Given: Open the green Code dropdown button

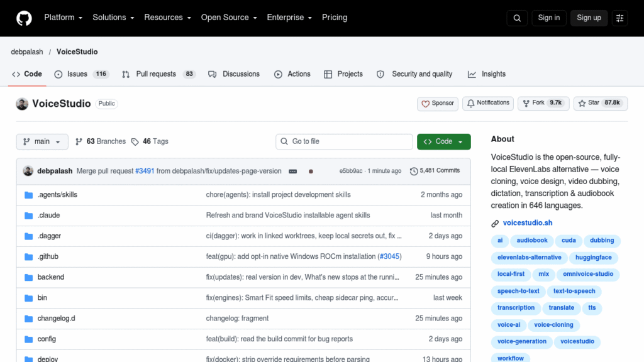Looking at the screenshot, I should click(443, 141).
